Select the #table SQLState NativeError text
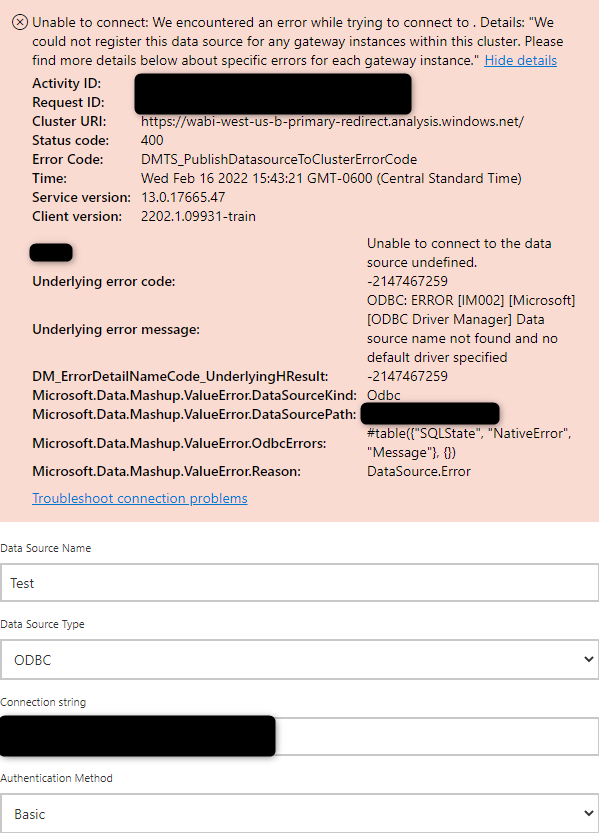Viewport: 599px width, 833px height. [x=469, y=443]
